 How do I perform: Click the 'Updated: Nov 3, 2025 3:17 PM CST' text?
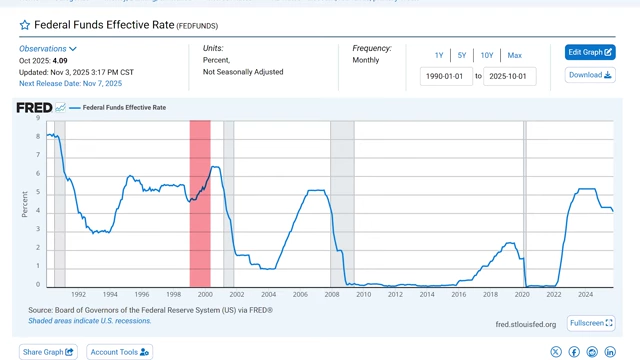pos(76,72)
